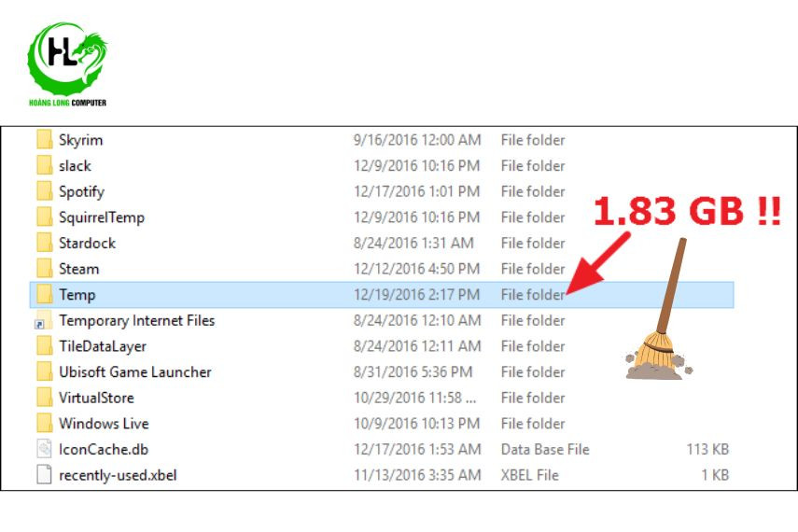Click the Skyrim folder icon
The height and width of the screenshot is (532, 798).
click(x=44, y=139)
